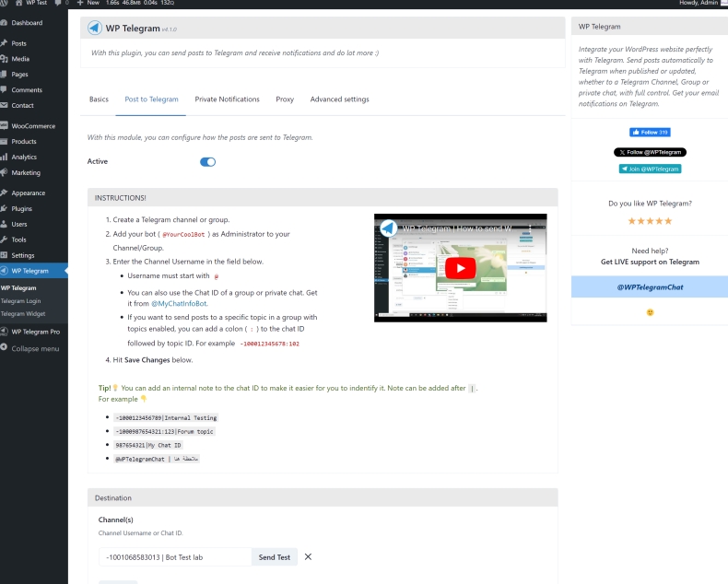Rate the plugin via five stars
The width and height of the screenshot is (728, 584).
[x=650, y=221]
